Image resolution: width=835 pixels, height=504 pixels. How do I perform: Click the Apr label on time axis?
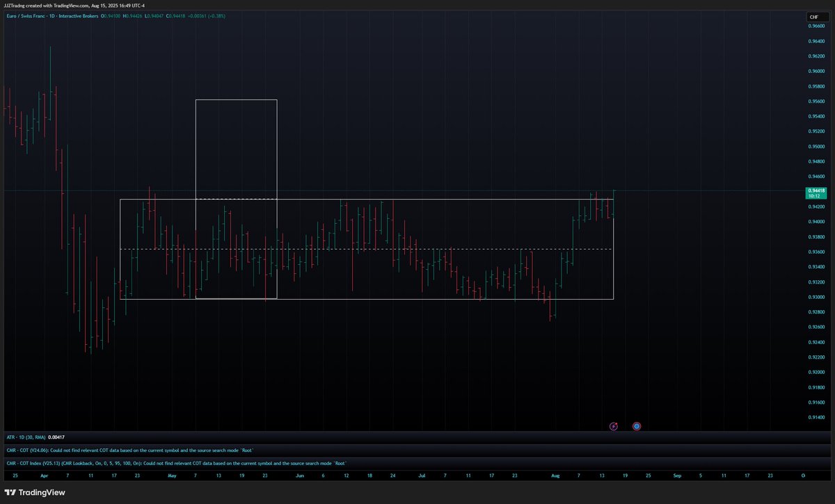click(44, 476)
